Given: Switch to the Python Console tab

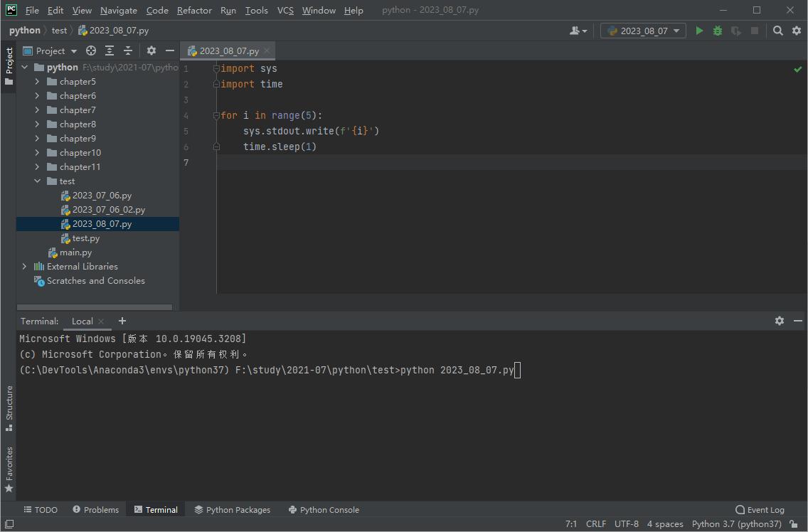Looking at the screenshot, I should click(x=324, y=510).
